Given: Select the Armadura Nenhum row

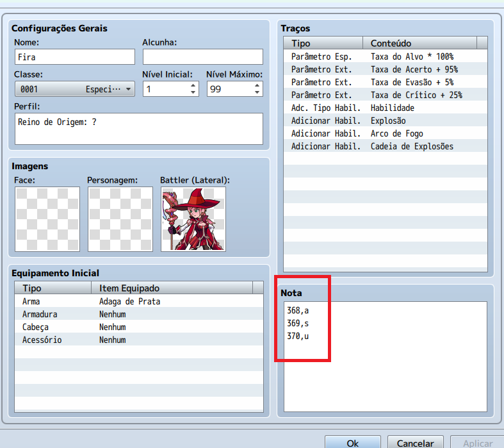Looking at the screenshot, I should [x=139, y=314].
